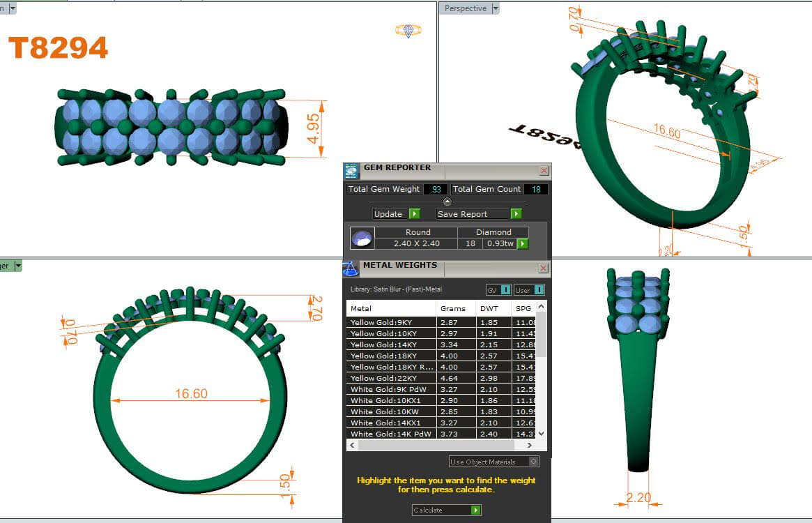The height and width of the screenshot is (523, 812).
Task: Select the Perspective viewport tab label
Action: (x=465, y=8)
